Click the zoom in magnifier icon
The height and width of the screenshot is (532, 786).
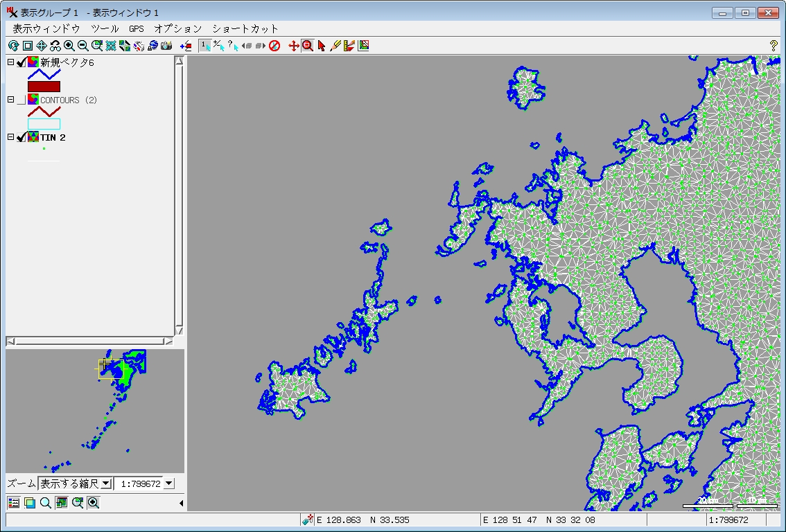point(69,46)
